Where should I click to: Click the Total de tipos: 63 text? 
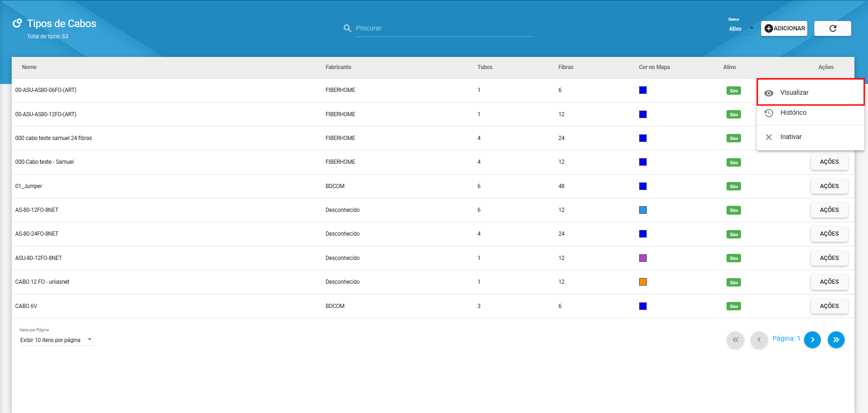tap(48, 36)
